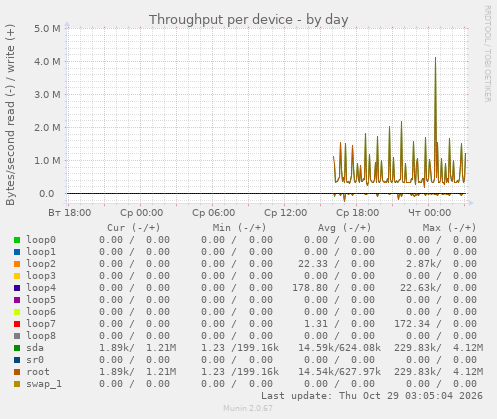Select the swap_1 legend label

[44, 384]
